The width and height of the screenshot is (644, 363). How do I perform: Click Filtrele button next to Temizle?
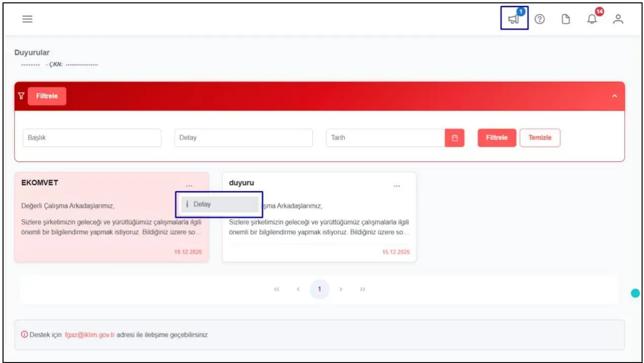pyautogui.click(x=497, y=138)
